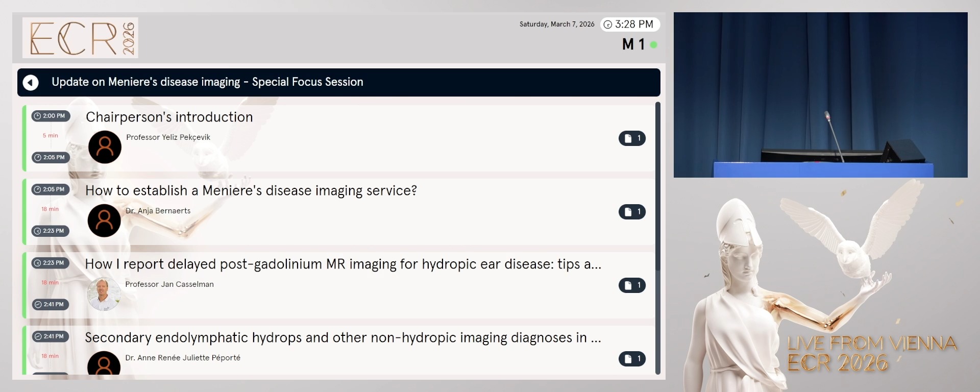Open the Chairperson's introduction talk
Viewport: 980px width, 392px height.
tap(339, 138)
